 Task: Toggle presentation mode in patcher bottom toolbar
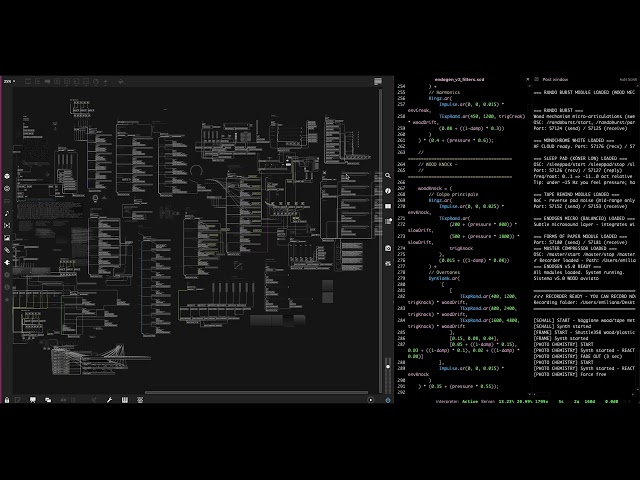pos(33,400)
